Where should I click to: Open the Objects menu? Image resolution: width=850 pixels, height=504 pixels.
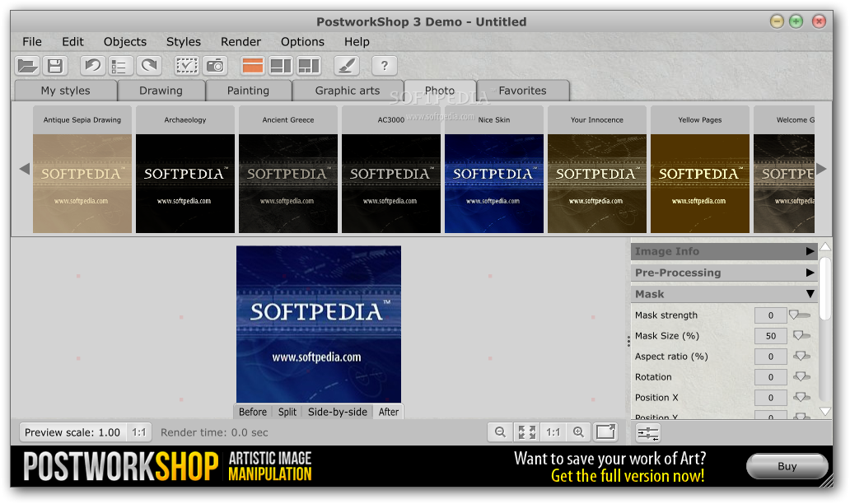tap(125, 42)
